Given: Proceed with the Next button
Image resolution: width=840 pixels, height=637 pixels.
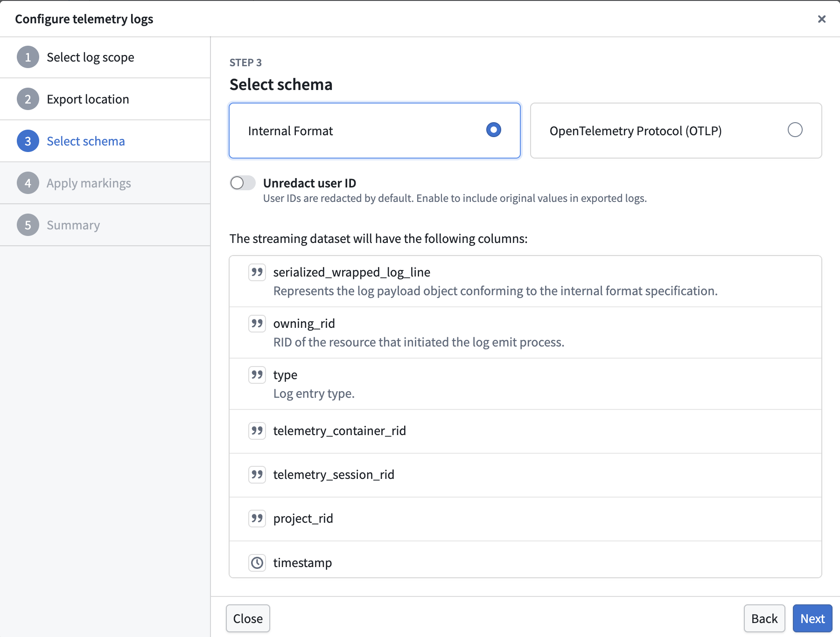Looking at the screenshot, I should (812, 618).
